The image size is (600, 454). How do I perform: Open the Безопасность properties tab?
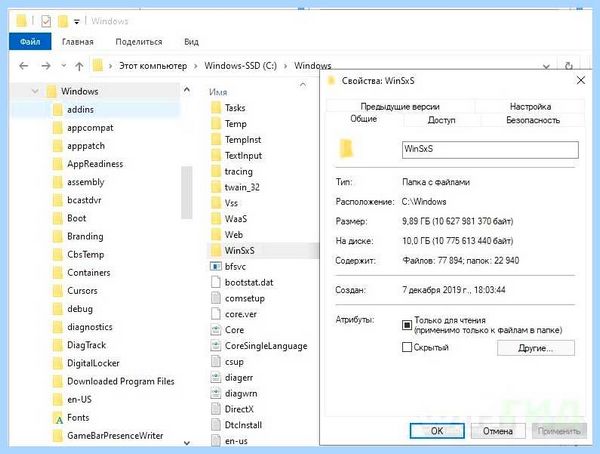pos(533,120)
